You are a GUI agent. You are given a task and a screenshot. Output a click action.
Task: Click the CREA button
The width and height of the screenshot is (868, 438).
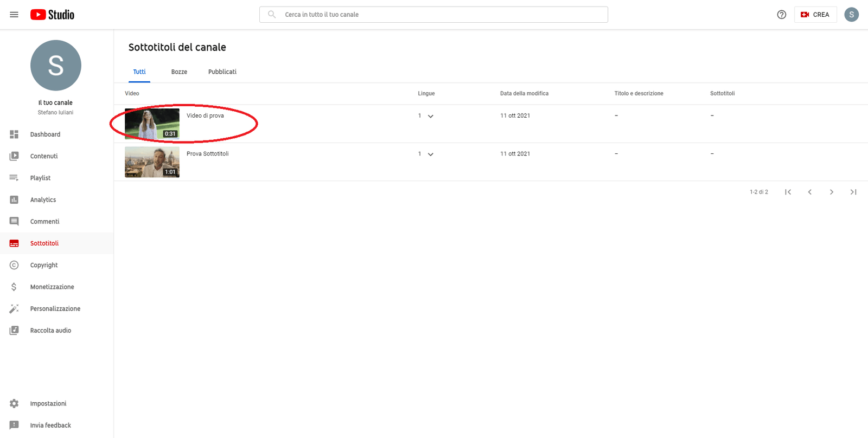coord(815,15)
